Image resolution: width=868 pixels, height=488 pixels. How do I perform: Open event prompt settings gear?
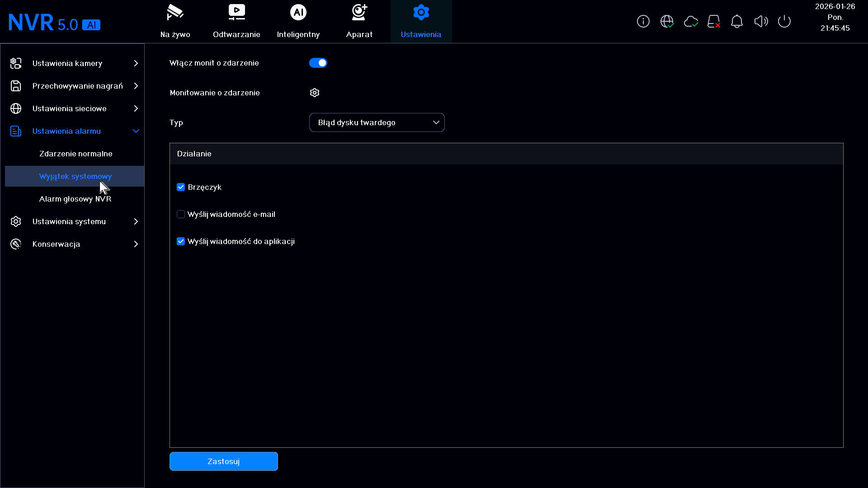pyautogui.click(x=315, y=93)
